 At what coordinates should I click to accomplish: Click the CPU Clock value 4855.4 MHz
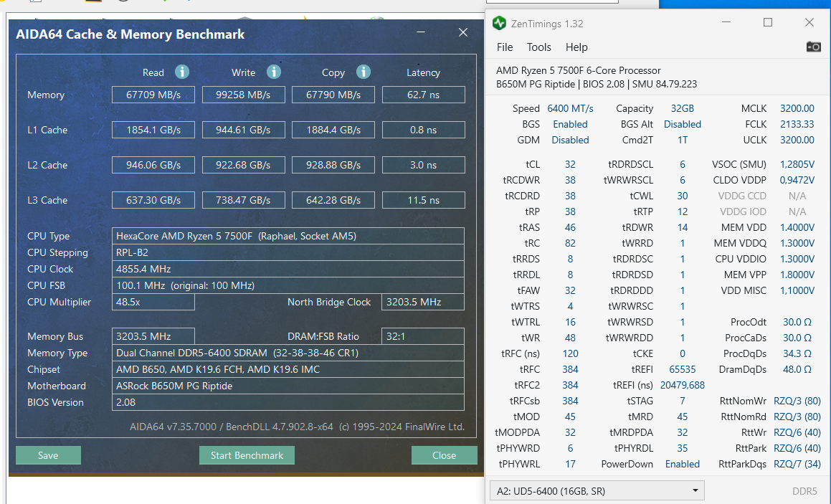point(288,269)
